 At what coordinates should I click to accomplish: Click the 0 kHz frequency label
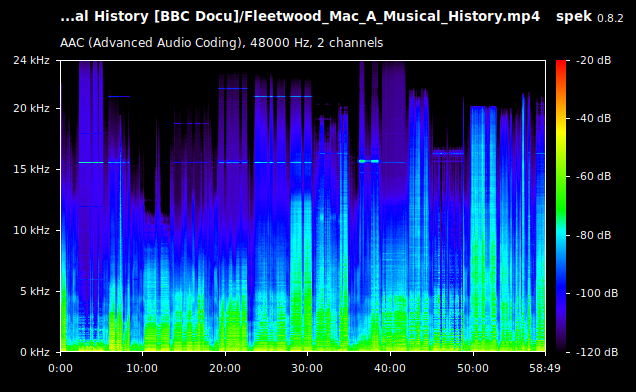coord(35,352)
